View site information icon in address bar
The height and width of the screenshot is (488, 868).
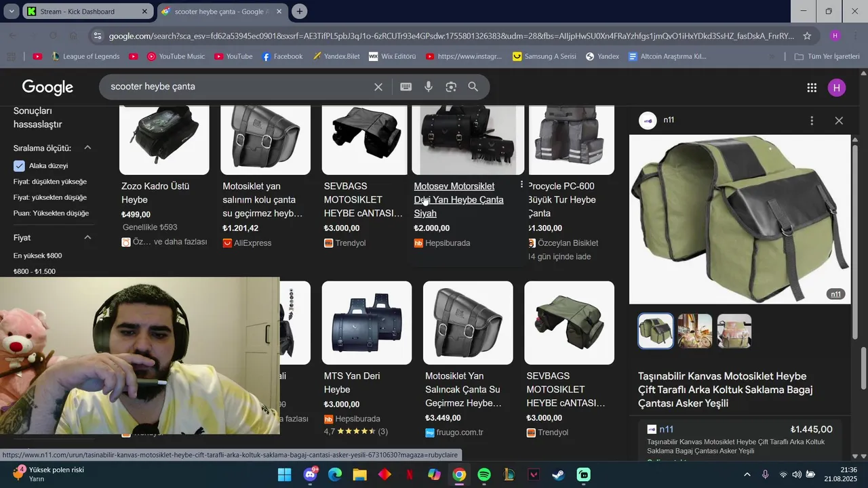(97, 36)
